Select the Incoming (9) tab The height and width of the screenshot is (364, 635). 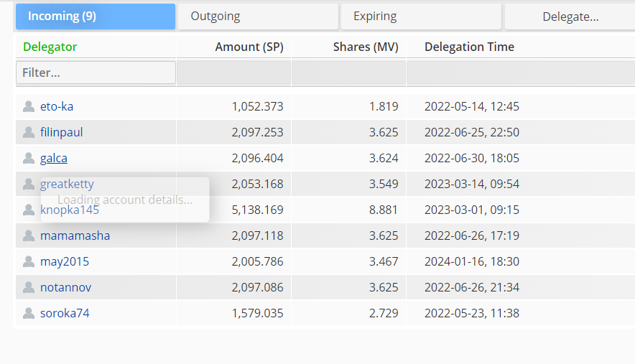click(x=96, y=17)
